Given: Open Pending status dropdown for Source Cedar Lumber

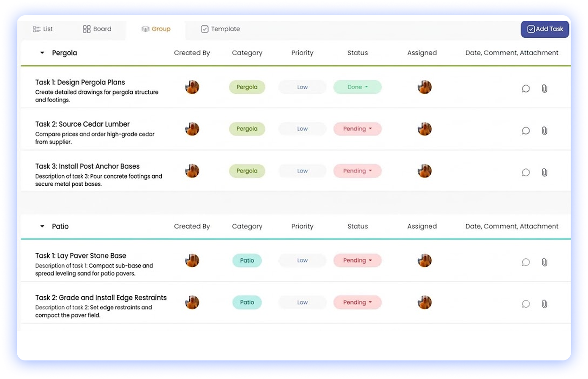Looking at the screenshot, I should [x=357, y=129].
